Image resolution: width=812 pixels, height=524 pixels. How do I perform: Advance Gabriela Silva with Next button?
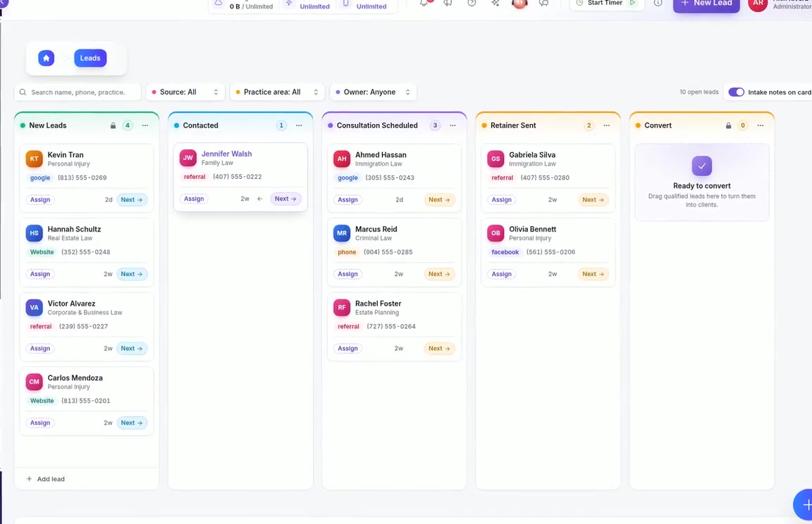[593, 199]
